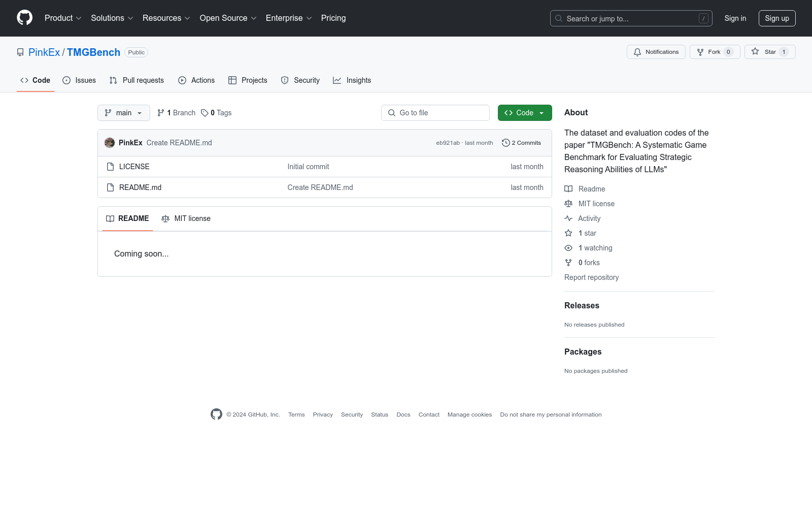The height and width of the screenshot is (508, 812).
Task: Switch to the Code tab
Action: point(36,80)
